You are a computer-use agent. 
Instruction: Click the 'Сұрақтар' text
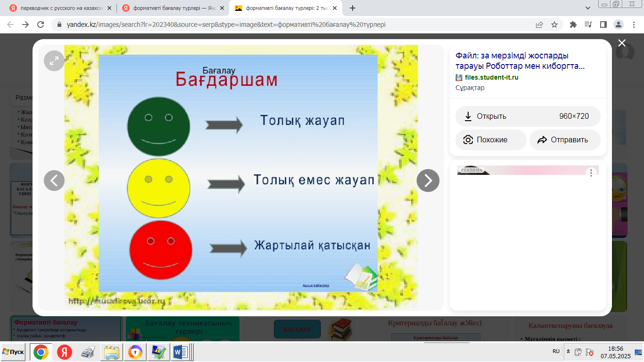pos(470,88)
